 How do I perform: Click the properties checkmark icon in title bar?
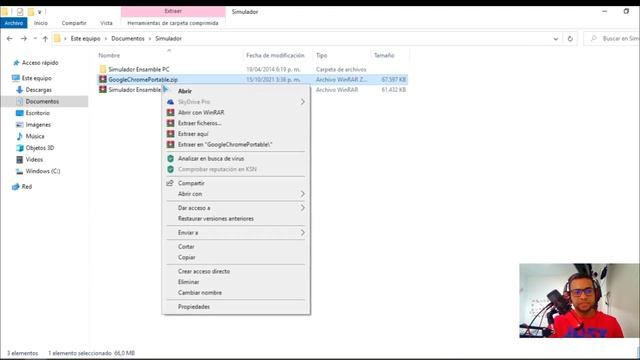click(20, 12)
